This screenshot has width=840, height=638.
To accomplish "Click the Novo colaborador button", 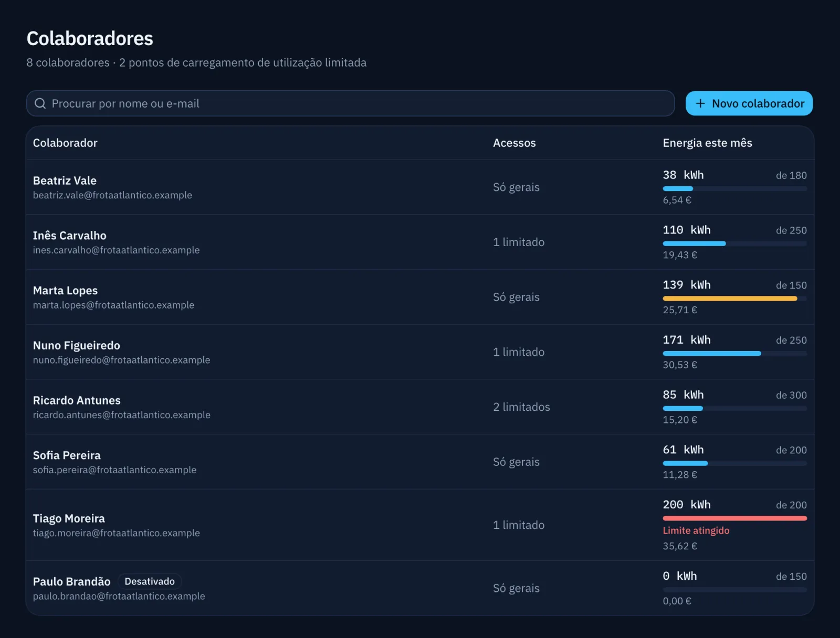I will 749,103.
